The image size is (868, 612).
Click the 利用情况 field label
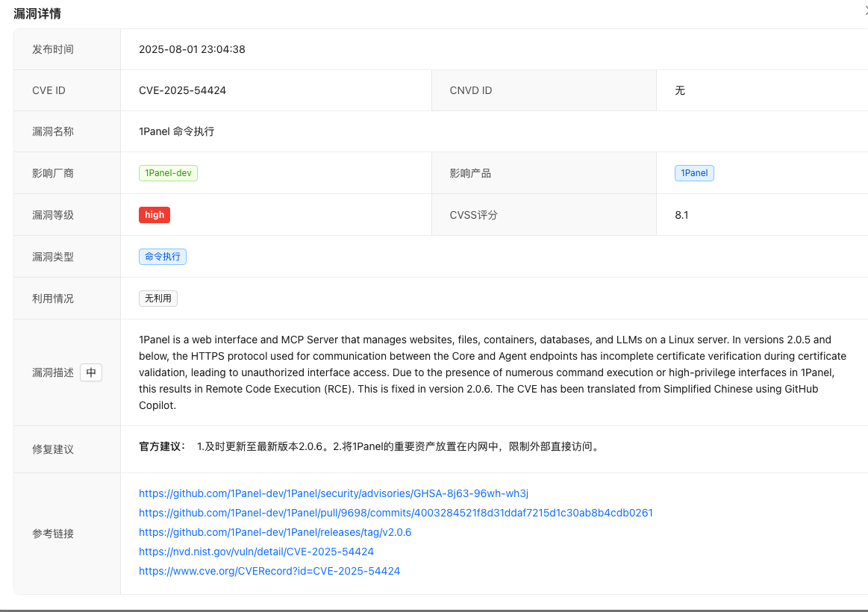(52, 299)
